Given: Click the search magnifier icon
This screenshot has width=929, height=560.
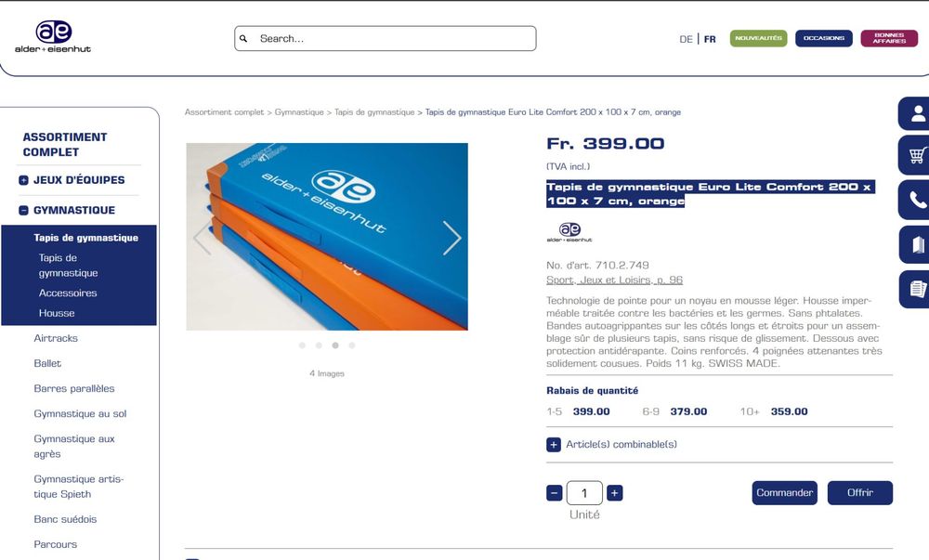Looking at the screenshot, I should pos(243,38).
